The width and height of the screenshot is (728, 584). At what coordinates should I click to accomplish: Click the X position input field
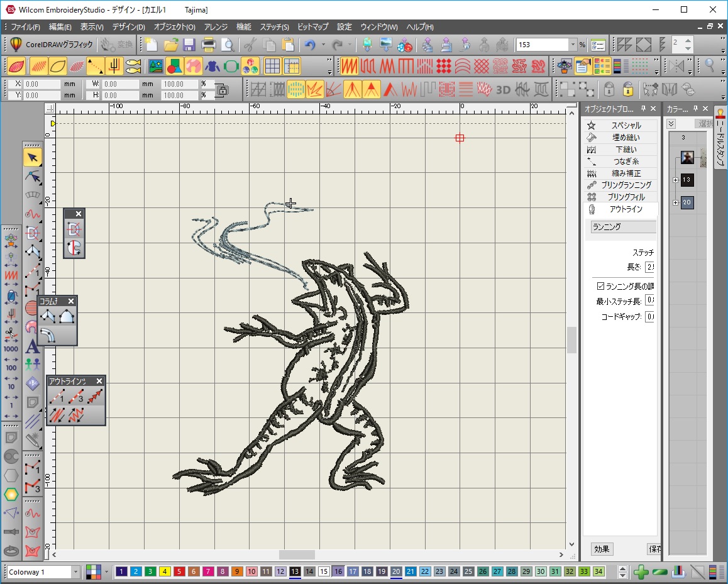41,84
